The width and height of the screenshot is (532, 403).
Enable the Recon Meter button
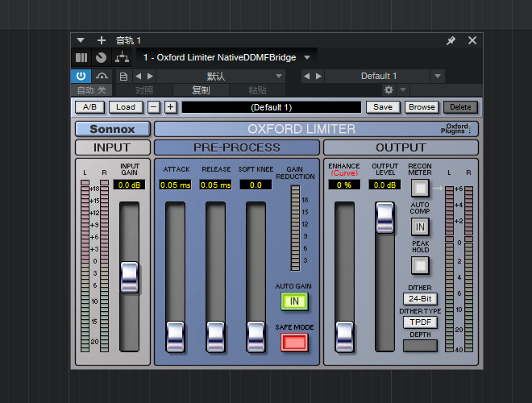[x=420, y=188]
